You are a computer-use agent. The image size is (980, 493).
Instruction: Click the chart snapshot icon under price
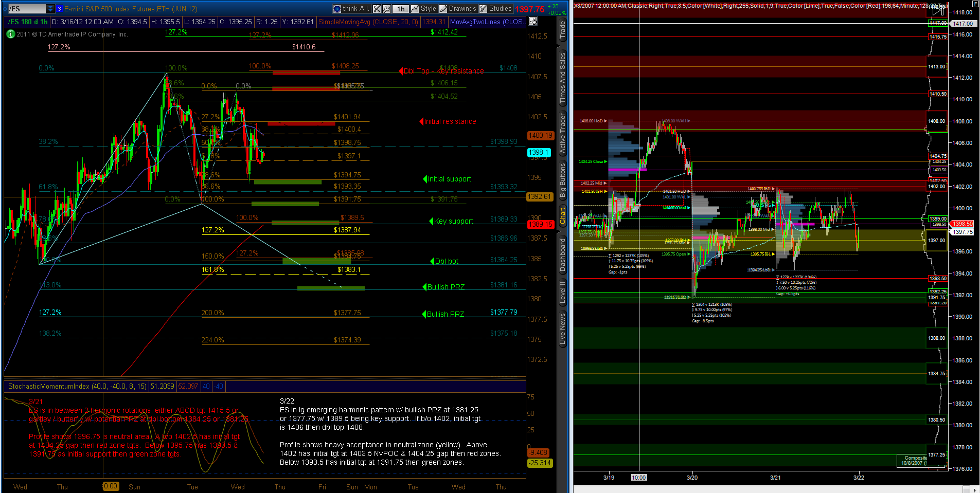click(x=532, y=21)
